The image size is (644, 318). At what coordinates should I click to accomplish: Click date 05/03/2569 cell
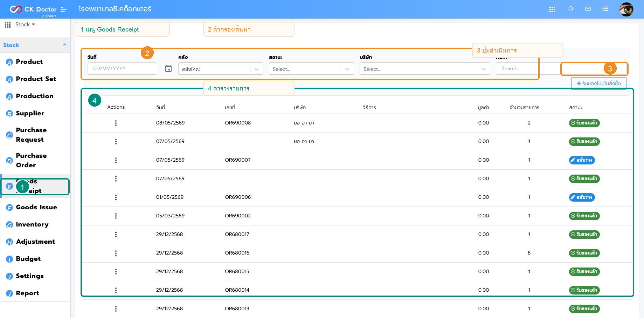[x=170, y=216]
